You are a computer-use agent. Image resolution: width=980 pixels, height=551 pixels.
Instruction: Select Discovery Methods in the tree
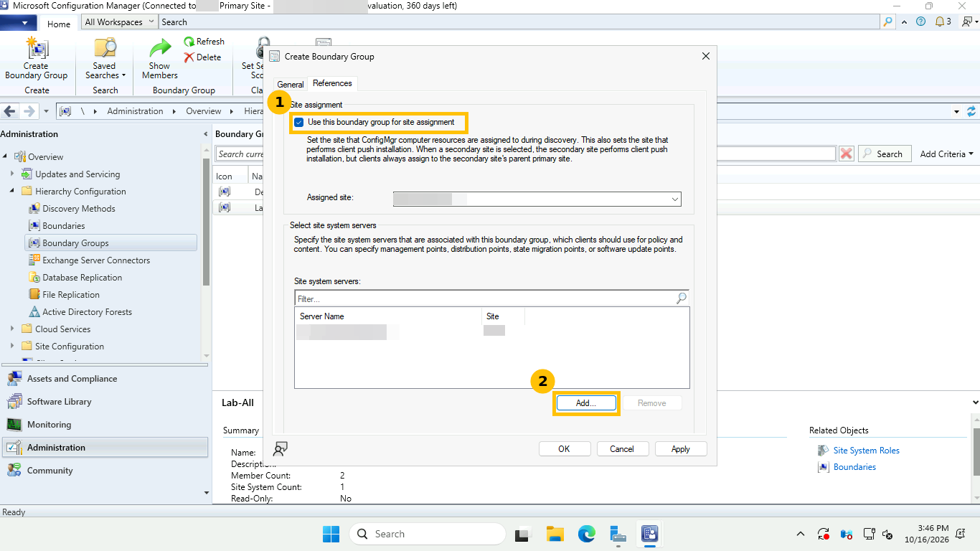pyautogui.click(x=78, y=209)
